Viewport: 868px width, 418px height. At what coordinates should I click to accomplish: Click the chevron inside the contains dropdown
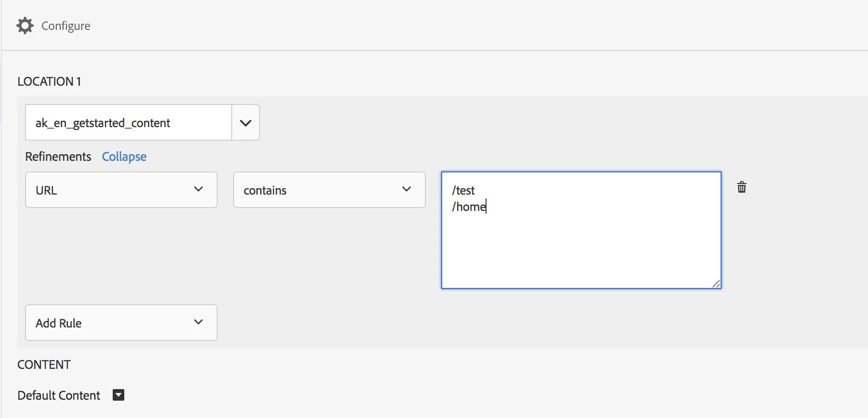pos(407,189)
